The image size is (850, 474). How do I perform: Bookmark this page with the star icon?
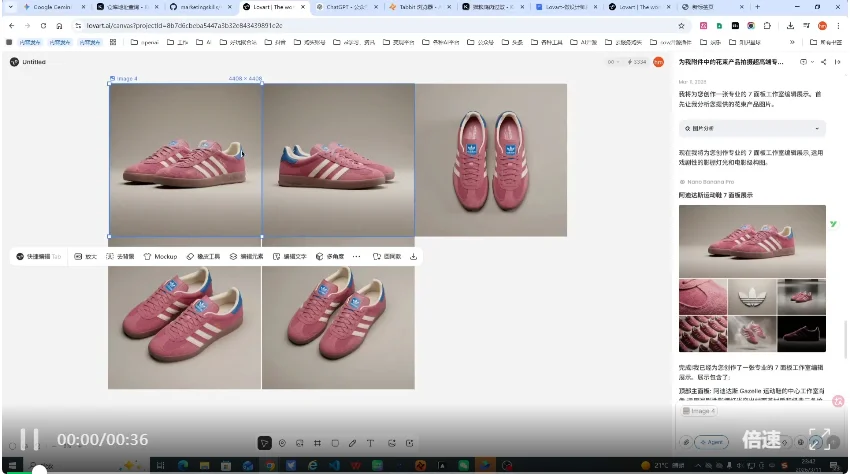tap(682, 25)
